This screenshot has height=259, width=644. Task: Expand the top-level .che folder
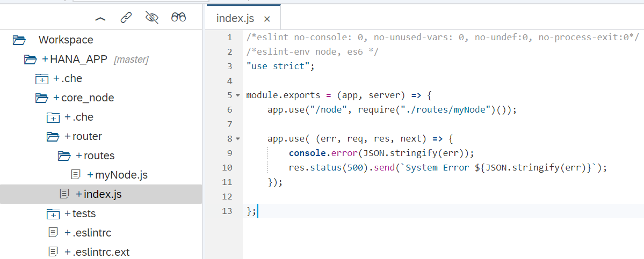pyautogui.click(x=42, y=79)
